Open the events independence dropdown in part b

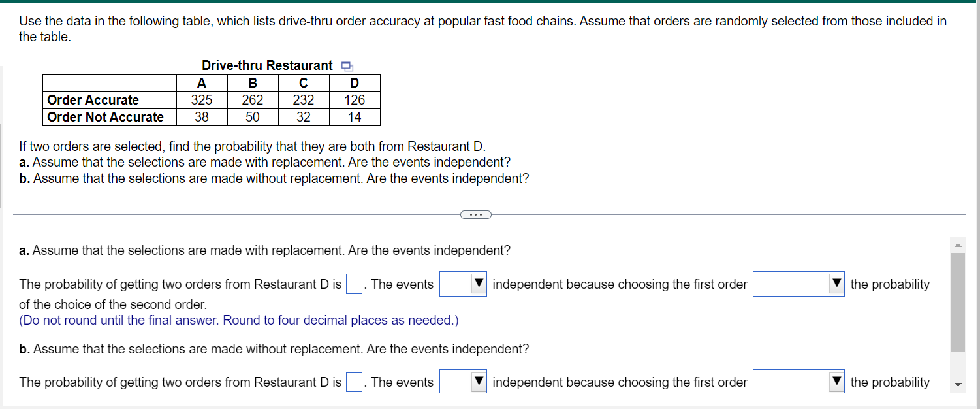click(x=463, y=382)
